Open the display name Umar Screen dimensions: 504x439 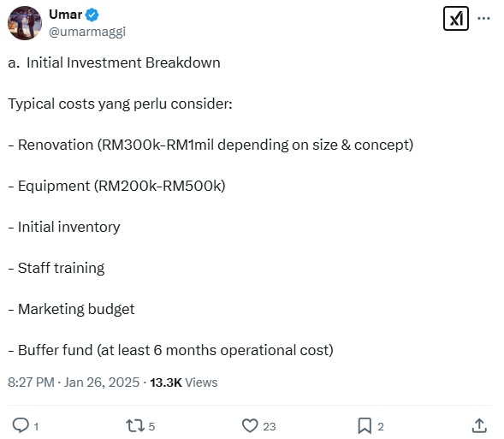click(x=66, y=15)
